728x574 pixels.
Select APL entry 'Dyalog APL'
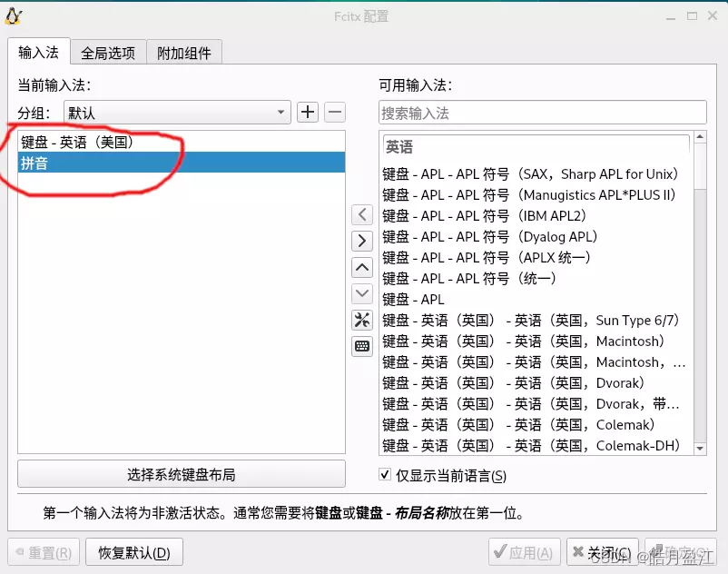coord(536,237)
